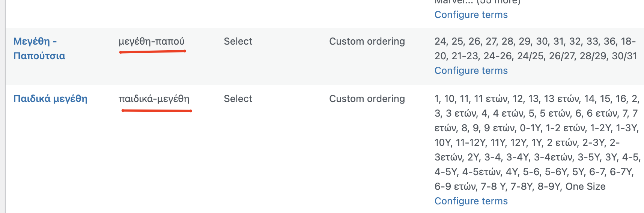
Task: Click Configure terms for Μεγέθη - Παπούτσια
Action: click(471, 70)
